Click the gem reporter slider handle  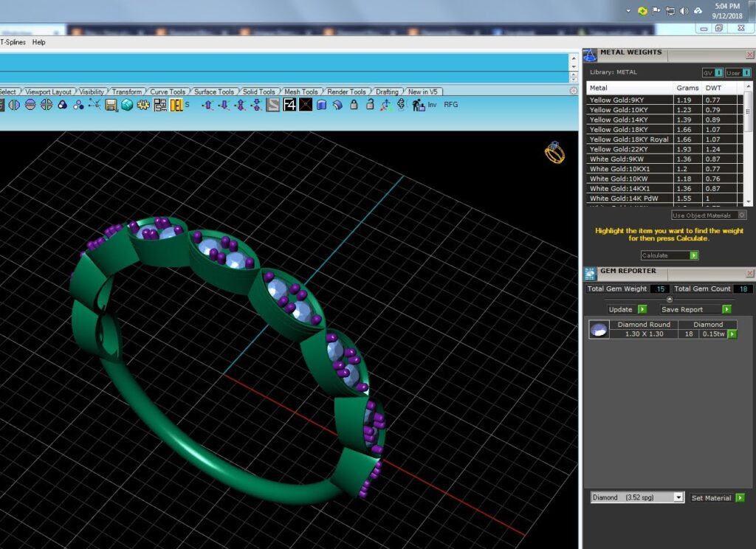[x=669, y=300]
